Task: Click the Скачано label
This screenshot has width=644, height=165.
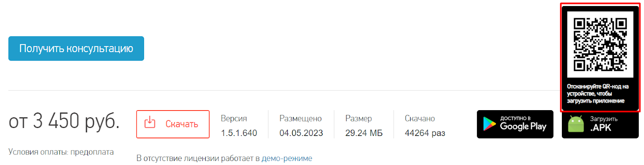Action: click(420, 119)
